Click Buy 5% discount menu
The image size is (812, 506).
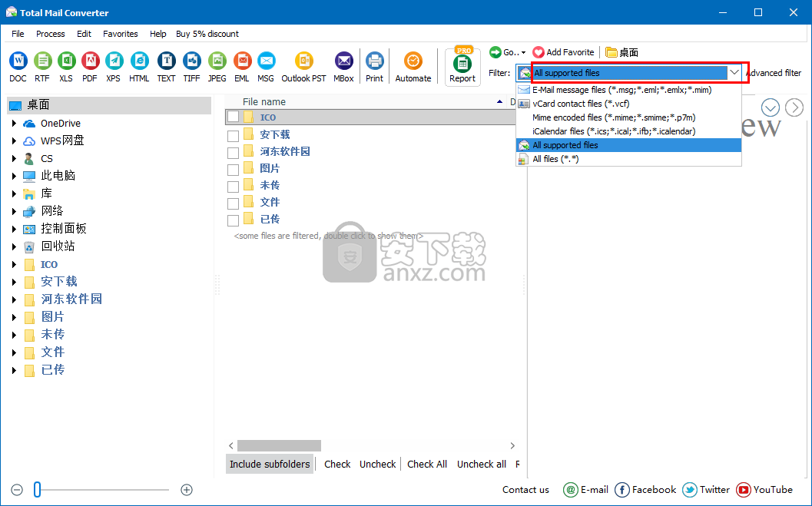207,34
